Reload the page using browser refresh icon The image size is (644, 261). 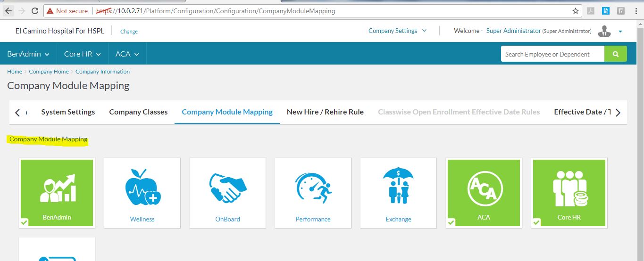click(35, 11)
